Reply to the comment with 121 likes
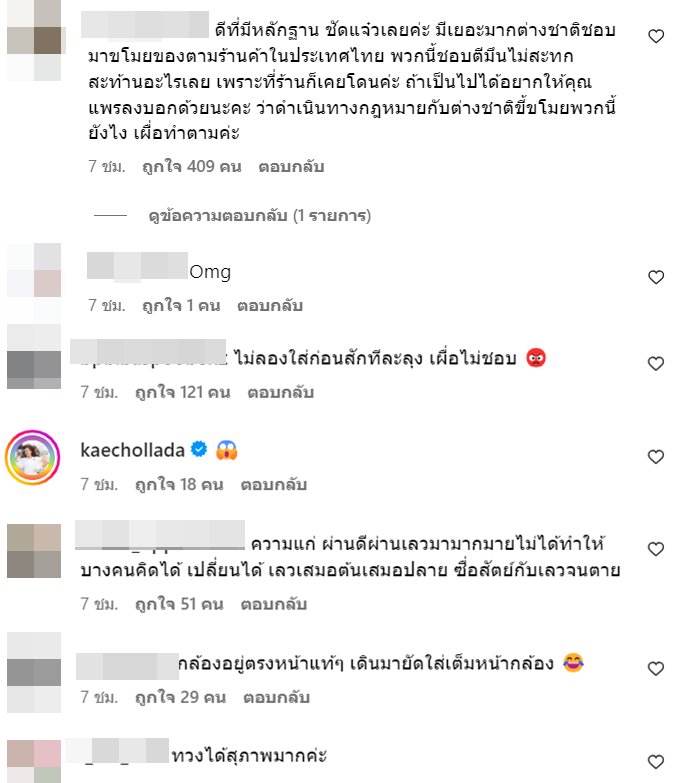 pyautogui.click(x=281, y=392)
